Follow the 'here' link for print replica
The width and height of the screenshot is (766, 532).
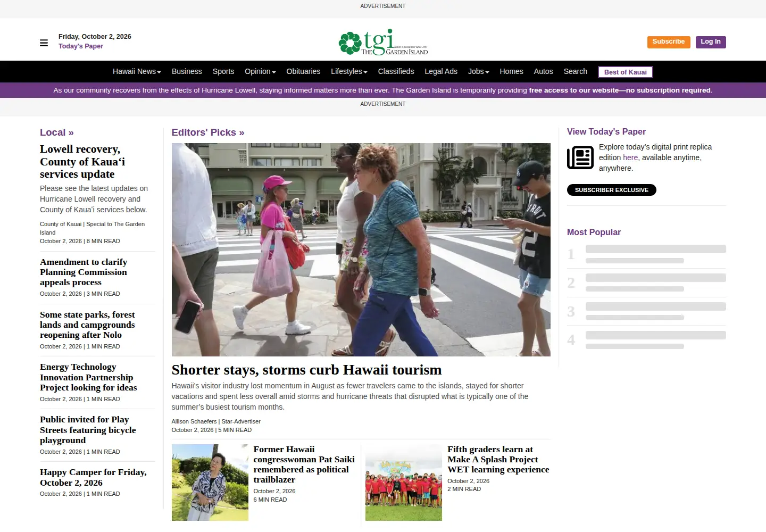(x=630, y=157)
